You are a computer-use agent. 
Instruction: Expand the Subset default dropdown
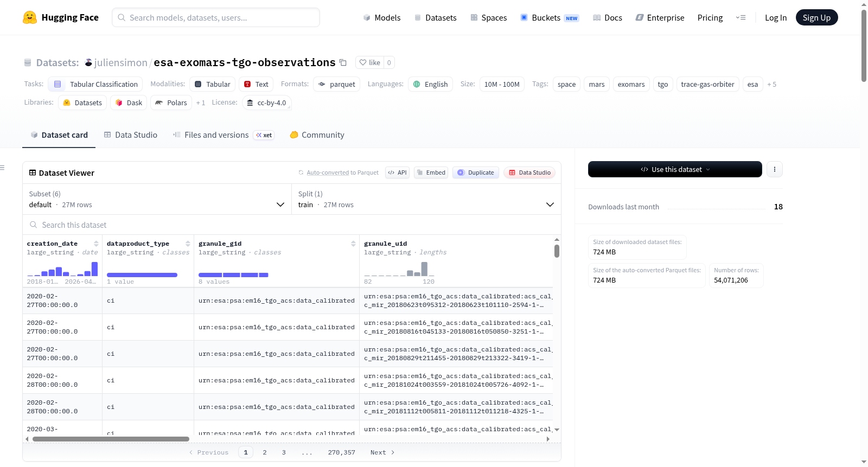tap(157, 199)
